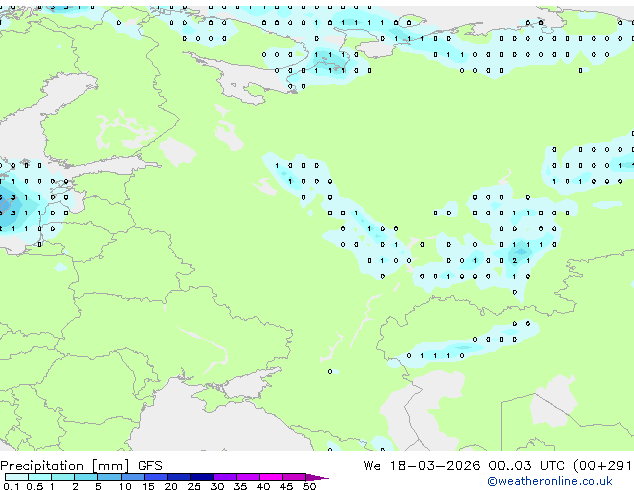Select the 25–30 mm dark navy swatch
Viewport: 634px width, 490px height.
[x=202, y=477]
